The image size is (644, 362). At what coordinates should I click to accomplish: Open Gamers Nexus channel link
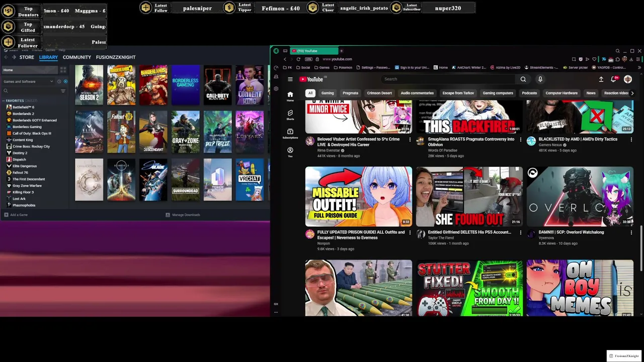(x=550, y=145)
